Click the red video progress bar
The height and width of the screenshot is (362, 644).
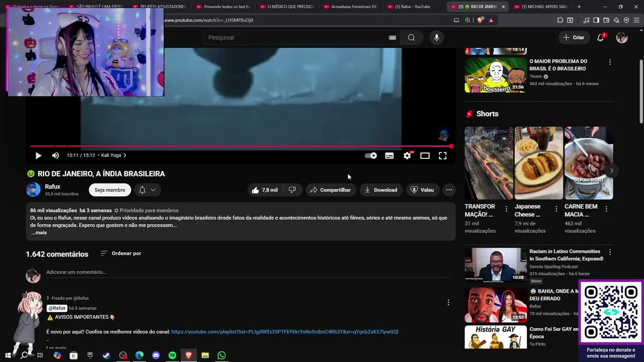(240, 146)
